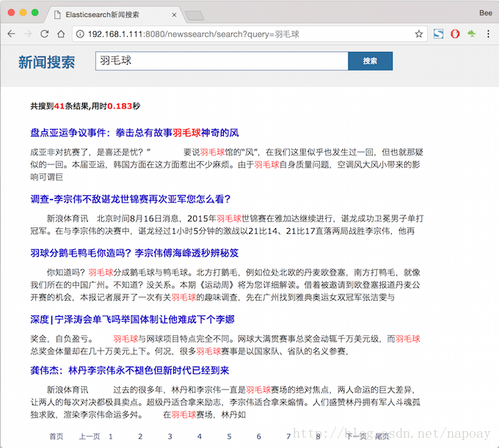Open the Chrome three-dot menu

[488, 34]
